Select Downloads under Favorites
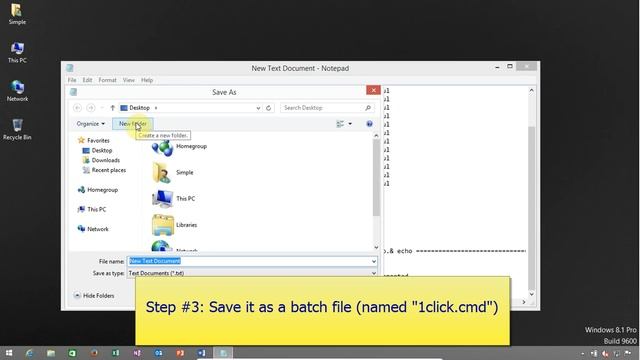This screenshot has width=640, height=360. [x=105, y=160]
